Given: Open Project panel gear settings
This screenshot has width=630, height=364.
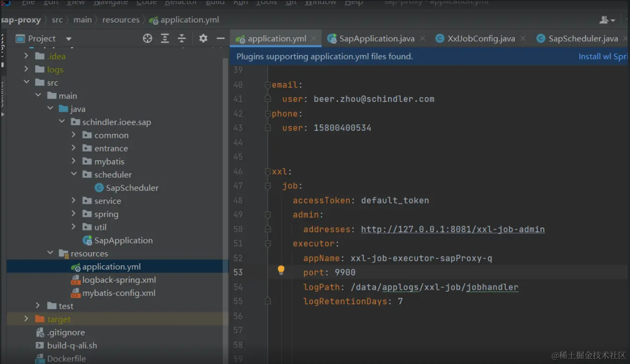Looking at the screenshot, I should pos(203,38).
